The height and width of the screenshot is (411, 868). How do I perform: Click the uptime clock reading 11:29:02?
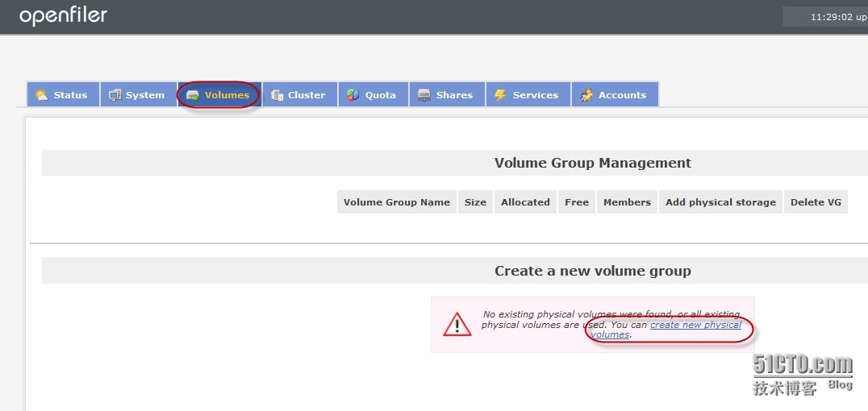(x=839, y=17)
